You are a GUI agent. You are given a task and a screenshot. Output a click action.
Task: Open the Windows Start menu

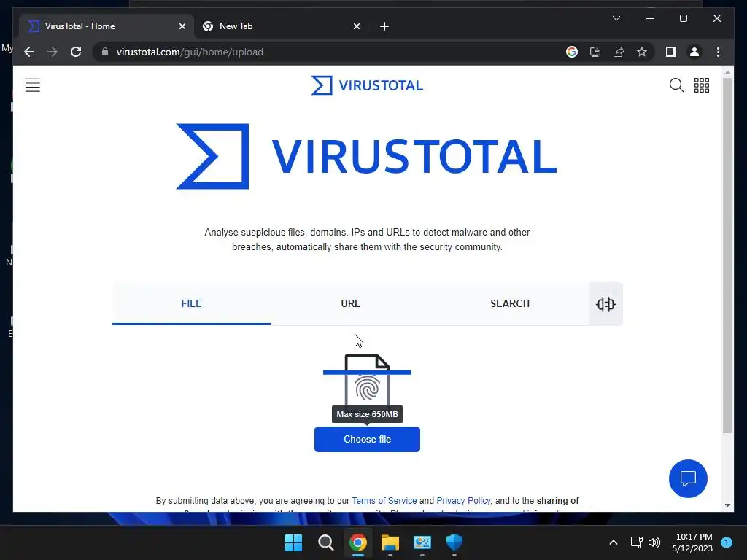click(x=293, y=542)
